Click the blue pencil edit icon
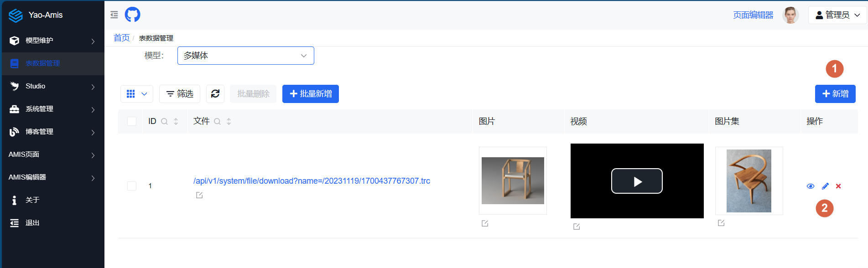This screenshot has width=868, height=268. coord(825,186)
